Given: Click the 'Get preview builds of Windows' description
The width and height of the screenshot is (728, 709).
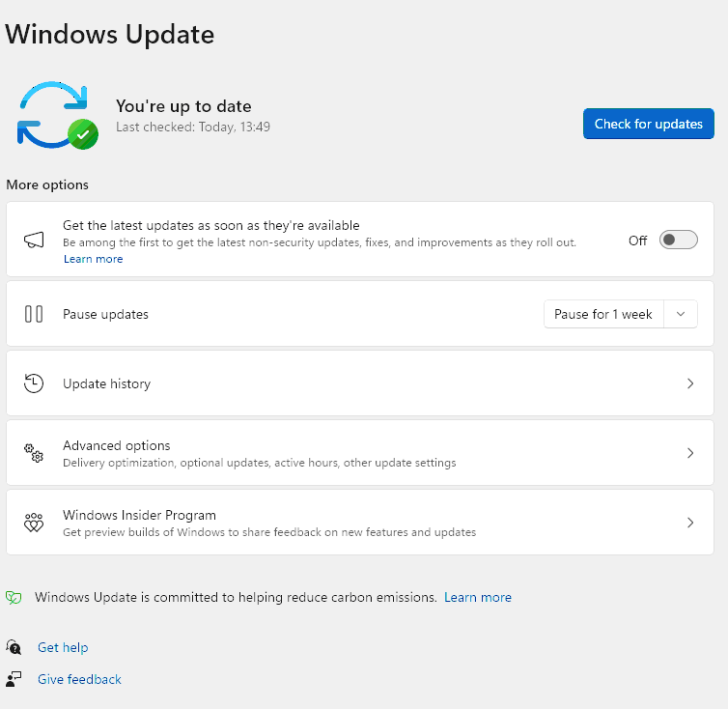Looking at the screenshot, I should pos(269,532).
